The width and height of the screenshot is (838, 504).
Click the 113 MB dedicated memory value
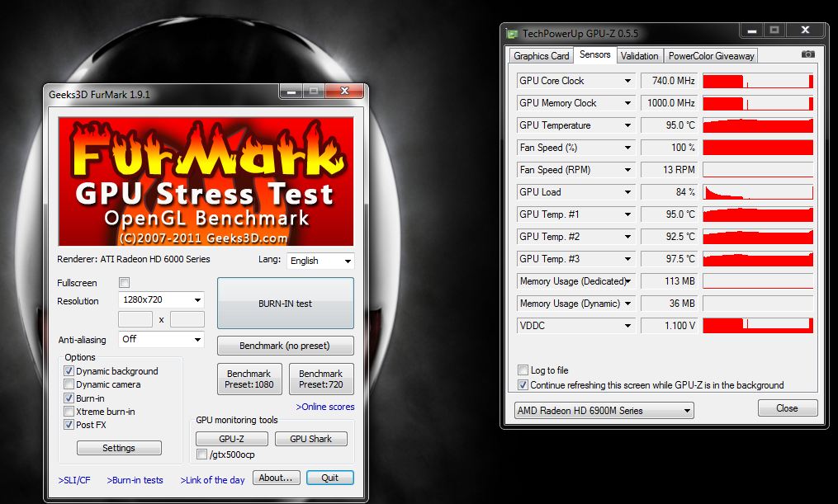669,281
